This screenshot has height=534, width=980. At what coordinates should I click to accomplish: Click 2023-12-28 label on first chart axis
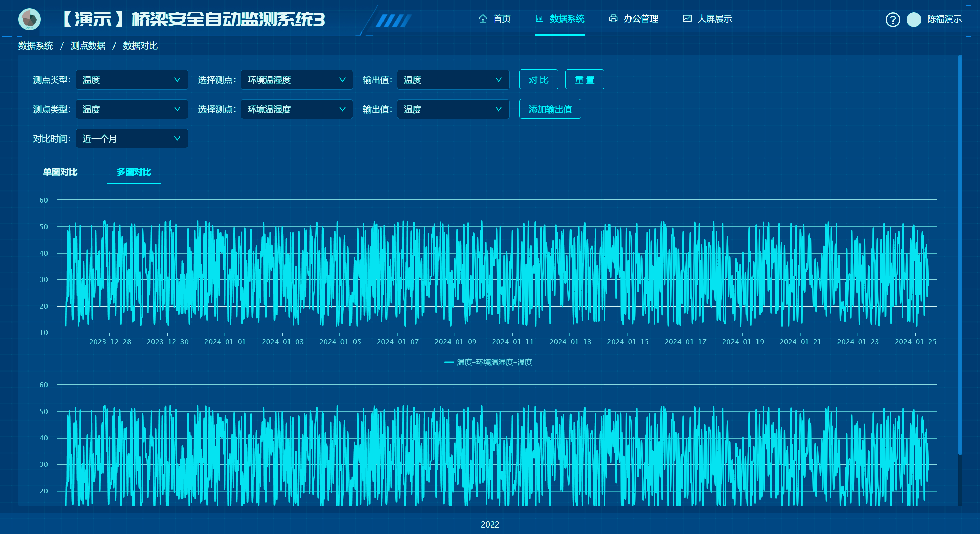(110, 342)
